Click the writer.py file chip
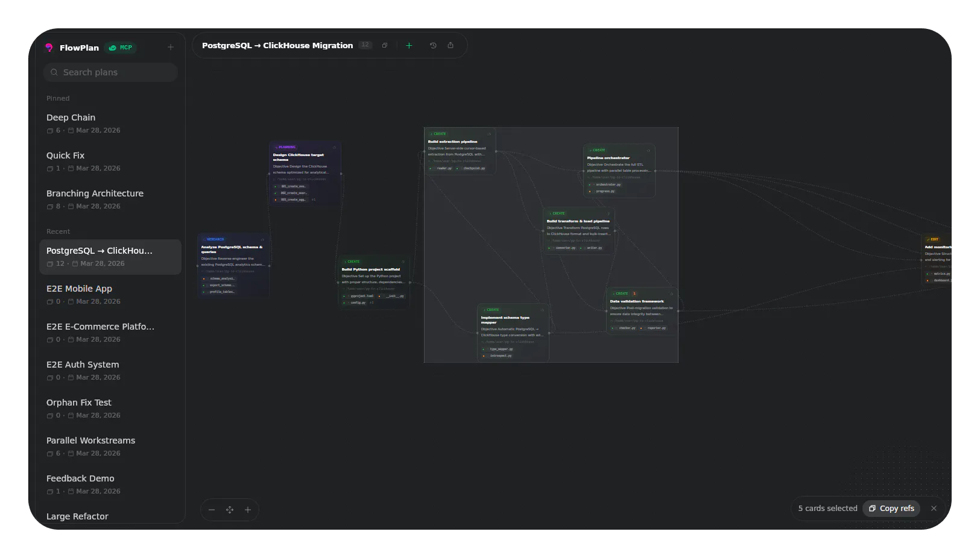This screenshot has height=558, width=980. [591, 248]
